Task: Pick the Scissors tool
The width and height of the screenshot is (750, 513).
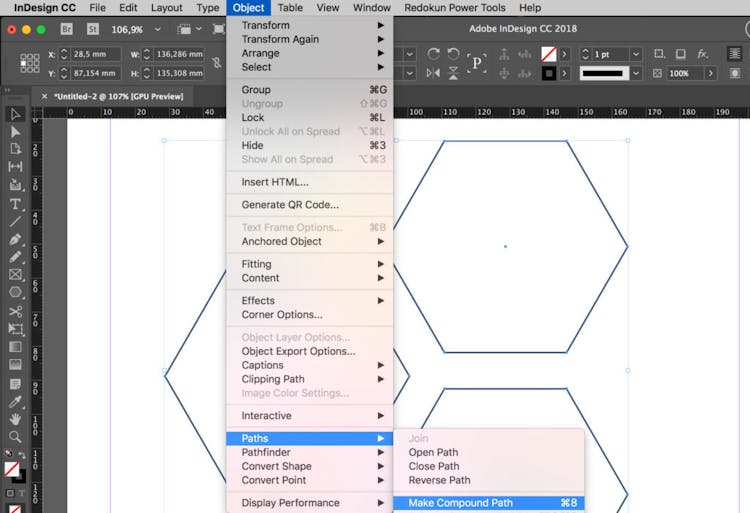Action: (x=15, y=311)
